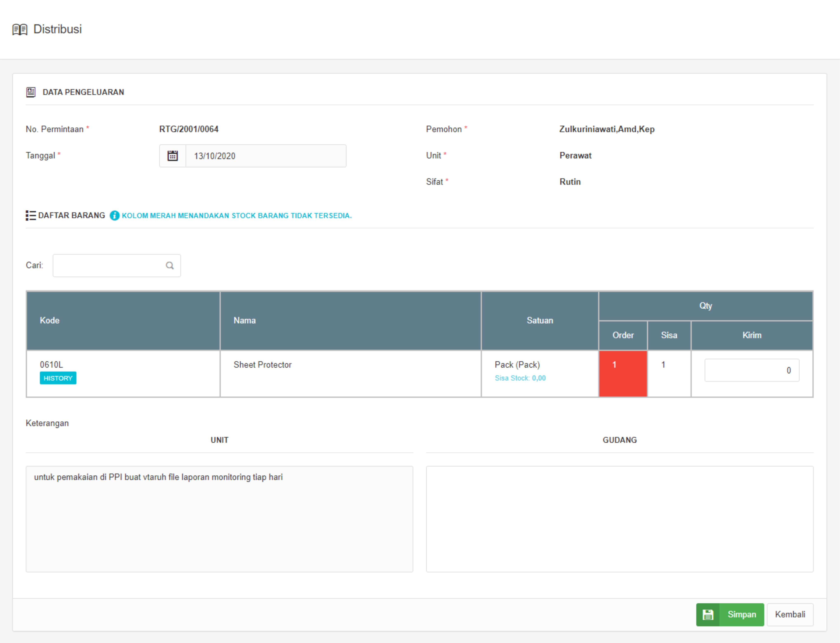840x643 pixels.
Task: Click the blue info circle icon
Action: pos(114,216)
